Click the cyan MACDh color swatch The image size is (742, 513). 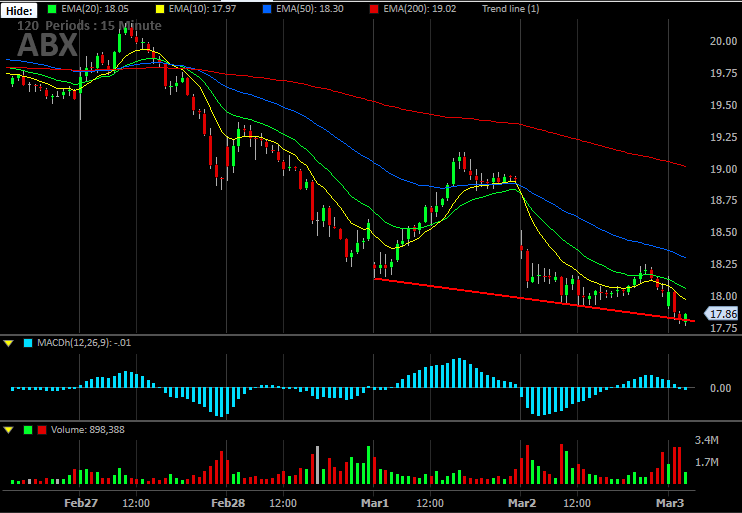tap(28, 343)
